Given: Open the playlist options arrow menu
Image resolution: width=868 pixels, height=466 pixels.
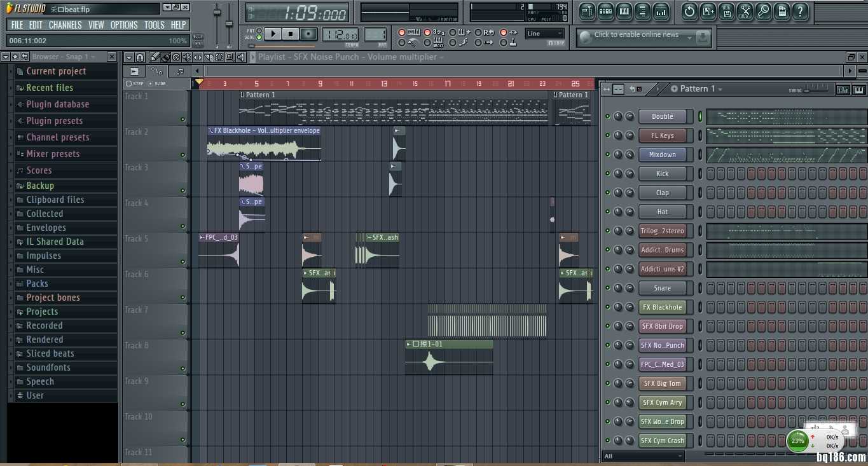Looking at the screenshot, I should tap(129, 57).
